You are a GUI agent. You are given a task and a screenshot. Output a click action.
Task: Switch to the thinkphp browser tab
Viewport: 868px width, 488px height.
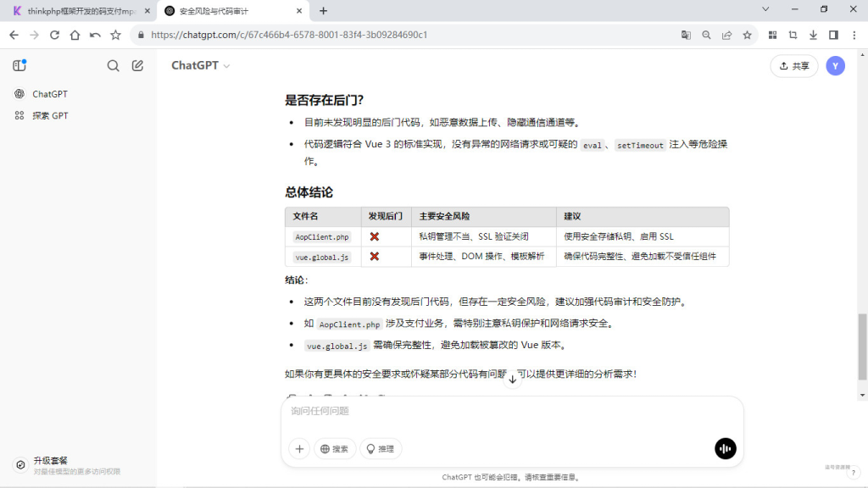tap(81, 11)
